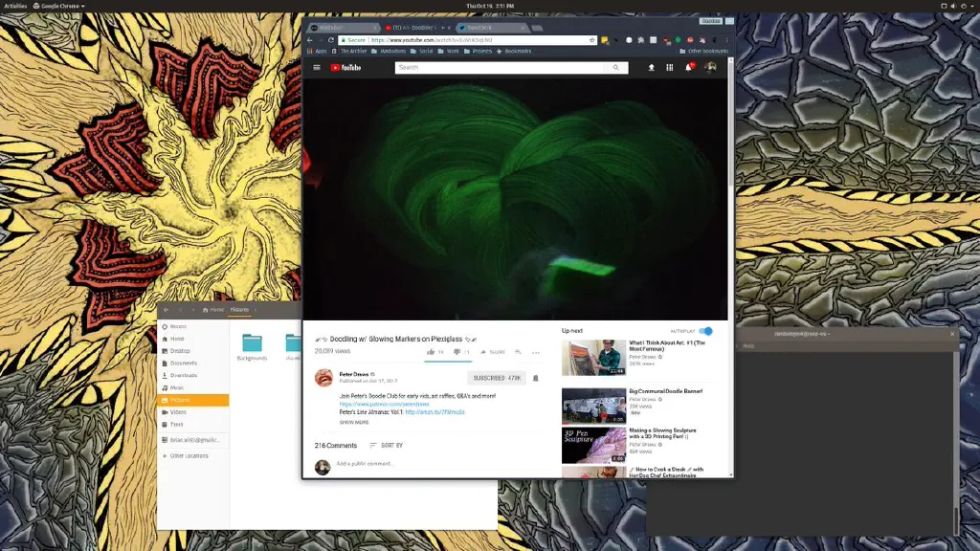
Task: Expand description with Show More
Action: click(x=354, y=422)
